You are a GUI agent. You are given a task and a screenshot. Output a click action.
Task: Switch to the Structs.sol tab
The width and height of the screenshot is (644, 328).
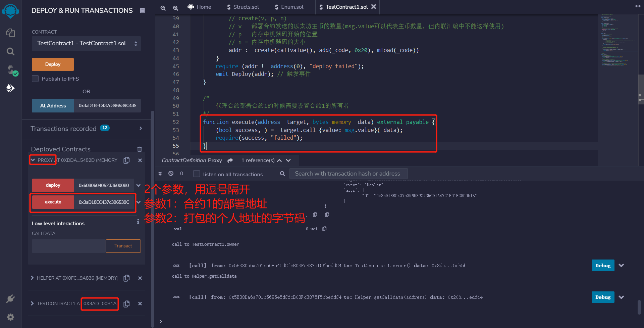click(x=243, y=7)
